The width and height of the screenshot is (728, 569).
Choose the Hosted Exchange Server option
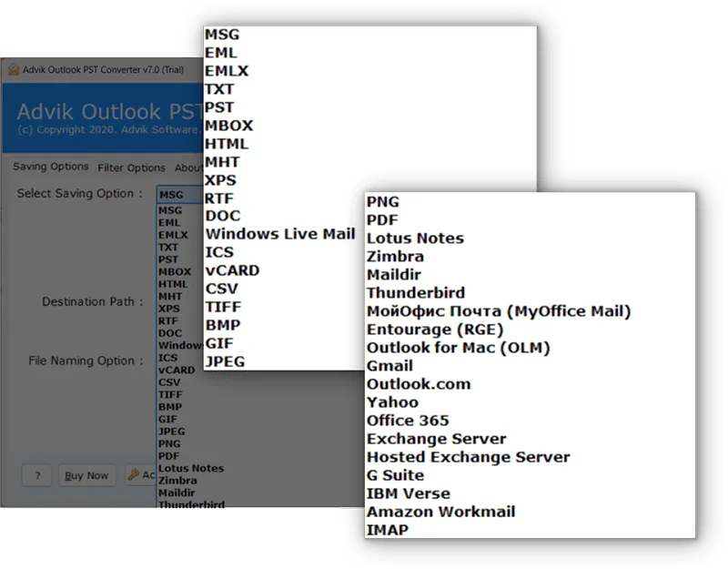(468, 457)
